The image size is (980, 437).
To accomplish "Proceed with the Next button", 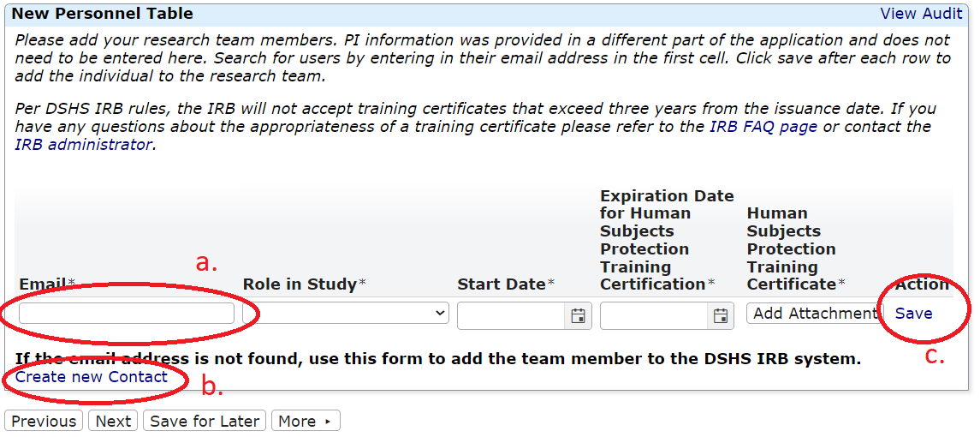I will pyautogui.click(x=113, y=421).
